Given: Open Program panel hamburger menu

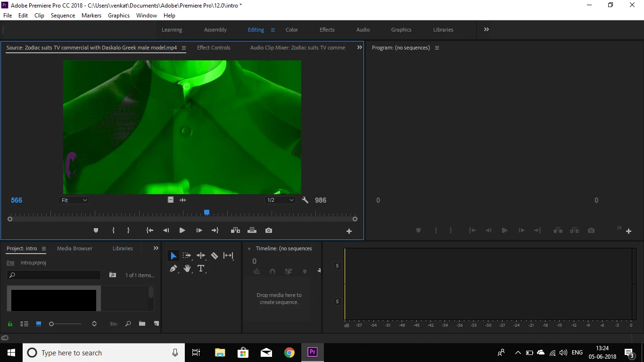Looking at the screenshot, I should [x=437, y=48].
